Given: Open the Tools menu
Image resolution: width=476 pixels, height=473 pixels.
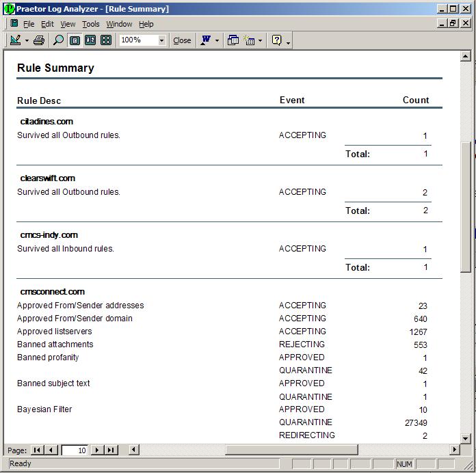Looking at the screenshot, I should pos(91,24).
